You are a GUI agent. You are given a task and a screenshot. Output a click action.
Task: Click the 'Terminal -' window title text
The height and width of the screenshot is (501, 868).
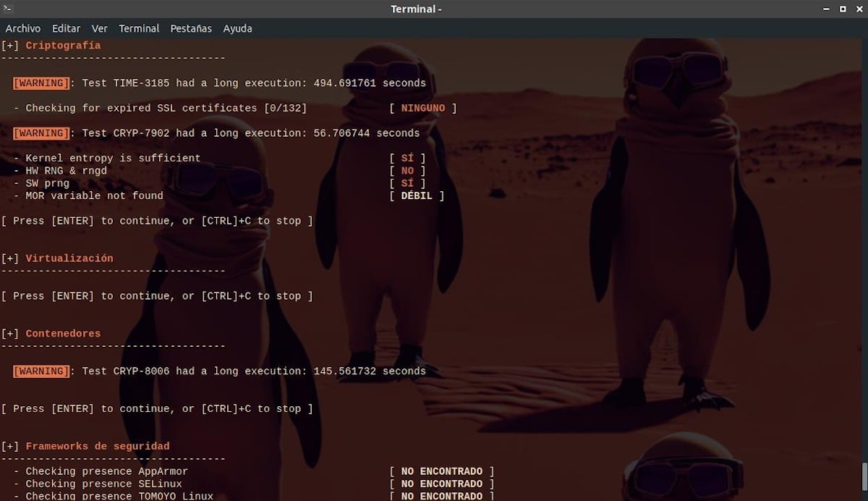[x=416, y=9]
